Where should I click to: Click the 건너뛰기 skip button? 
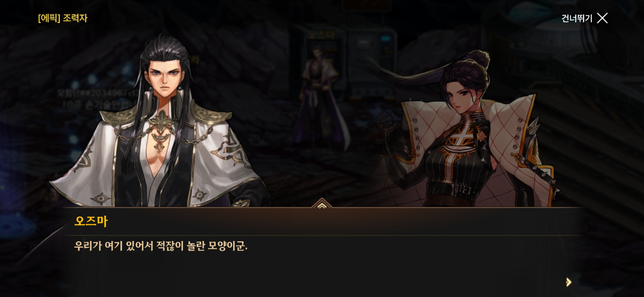[577, 18]
